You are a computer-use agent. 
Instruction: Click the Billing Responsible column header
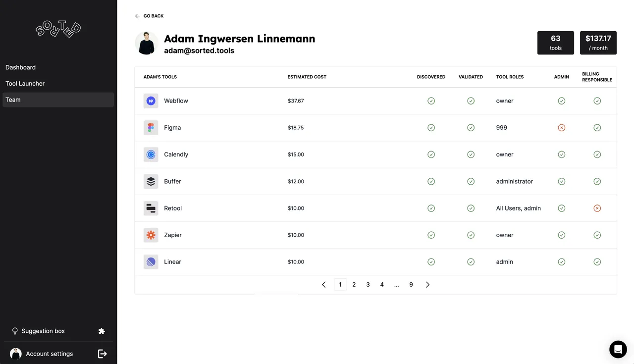(597, 77)
